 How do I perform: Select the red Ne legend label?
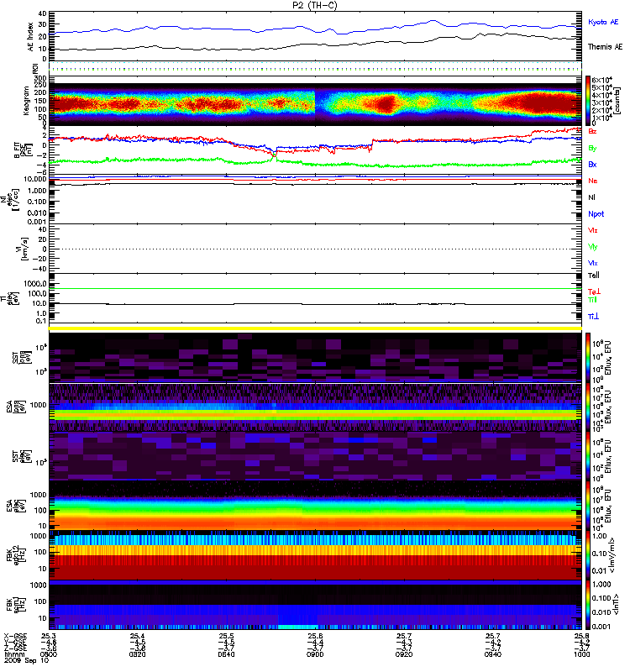coord(593,181)
